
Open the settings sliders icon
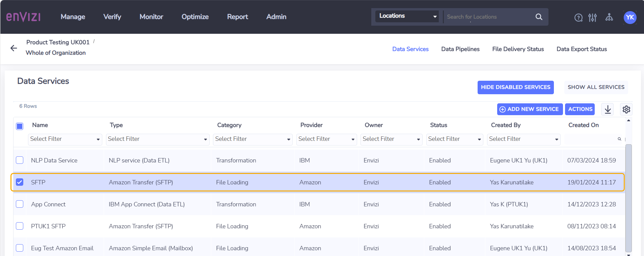tap(592, 18)
